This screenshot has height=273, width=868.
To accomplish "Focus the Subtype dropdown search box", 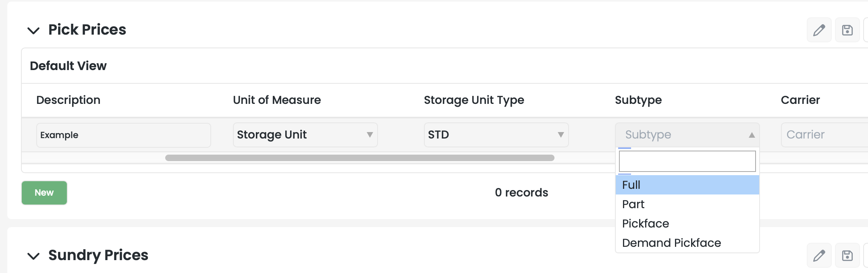I will tap(687, 161).
